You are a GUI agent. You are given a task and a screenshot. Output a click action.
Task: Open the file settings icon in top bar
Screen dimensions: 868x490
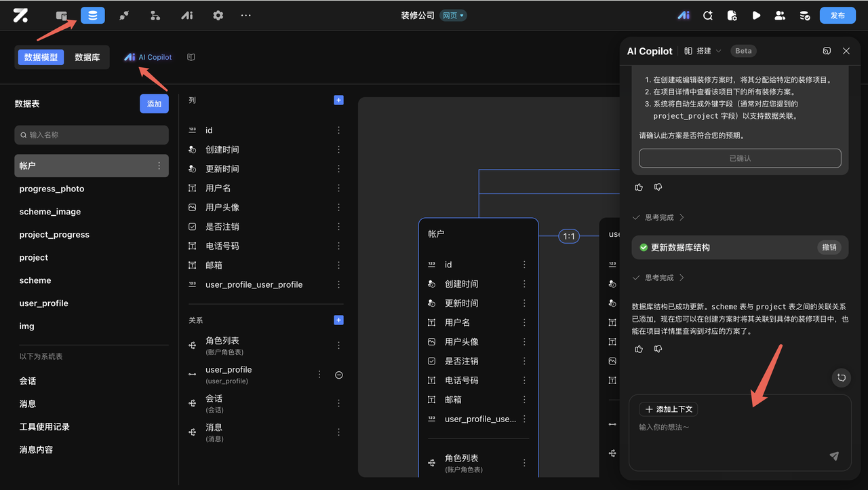pos(732,16)
